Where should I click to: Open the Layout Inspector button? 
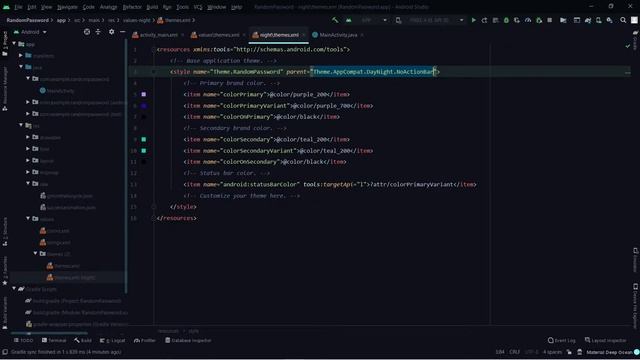[605, 340]
